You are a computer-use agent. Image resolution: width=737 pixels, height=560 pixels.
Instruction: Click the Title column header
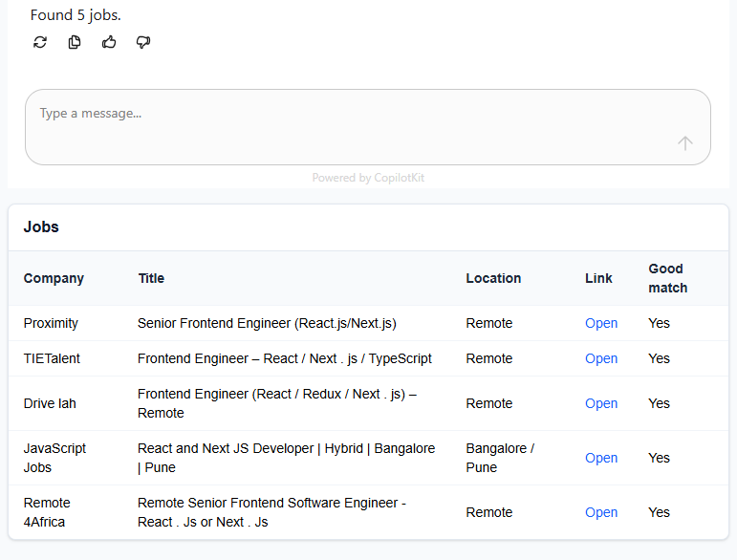pos(151,278)
